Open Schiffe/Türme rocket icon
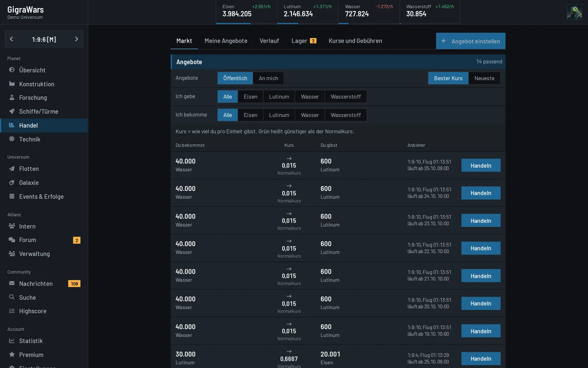Image resolution: width=588 pixels, height=368 pixels. click(x=12, y=111)
